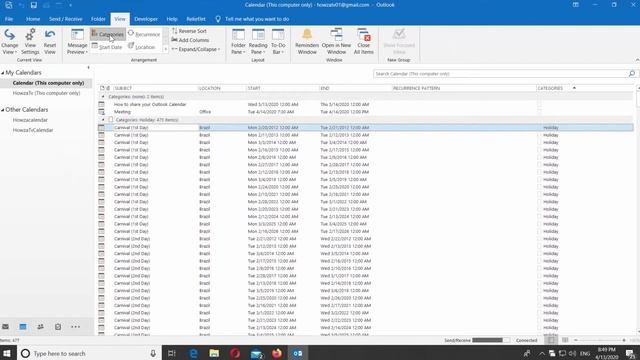Open the Expand/Collapse dropdown
Viewport: 640px width, 360px height.
[195, 49]
